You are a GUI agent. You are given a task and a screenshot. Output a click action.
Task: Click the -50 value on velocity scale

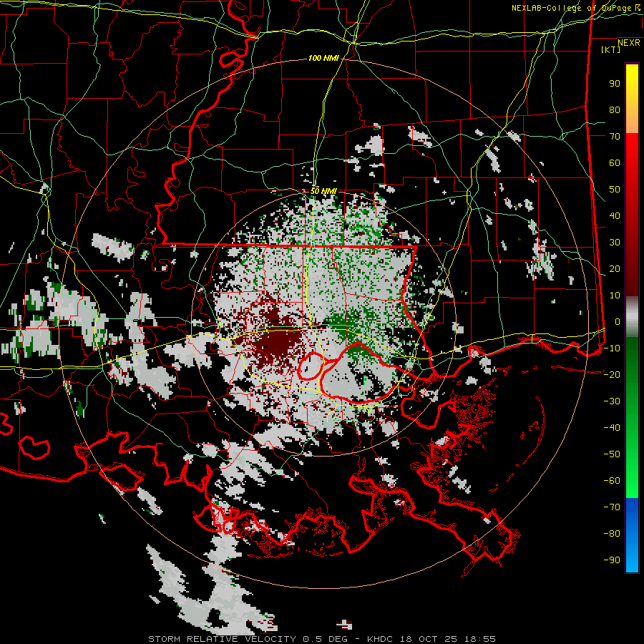click(612, 454)
